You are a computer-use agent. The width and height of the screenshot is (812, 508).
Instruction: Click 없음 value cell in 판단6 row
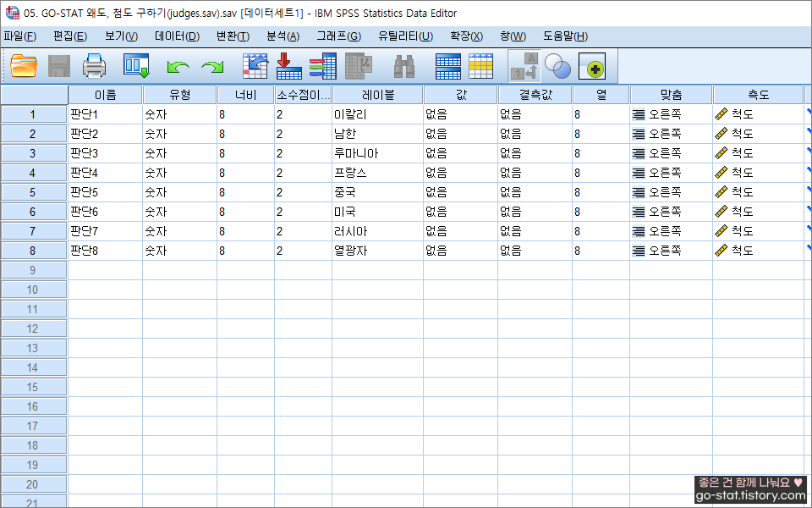pos(461,212)
